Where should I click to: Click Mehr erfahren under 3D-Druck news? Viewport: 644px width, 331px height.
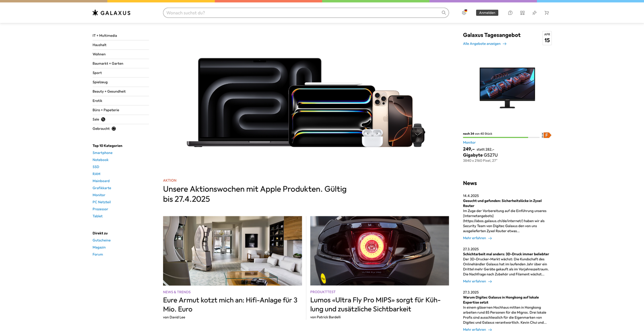[x=475, y=282]
